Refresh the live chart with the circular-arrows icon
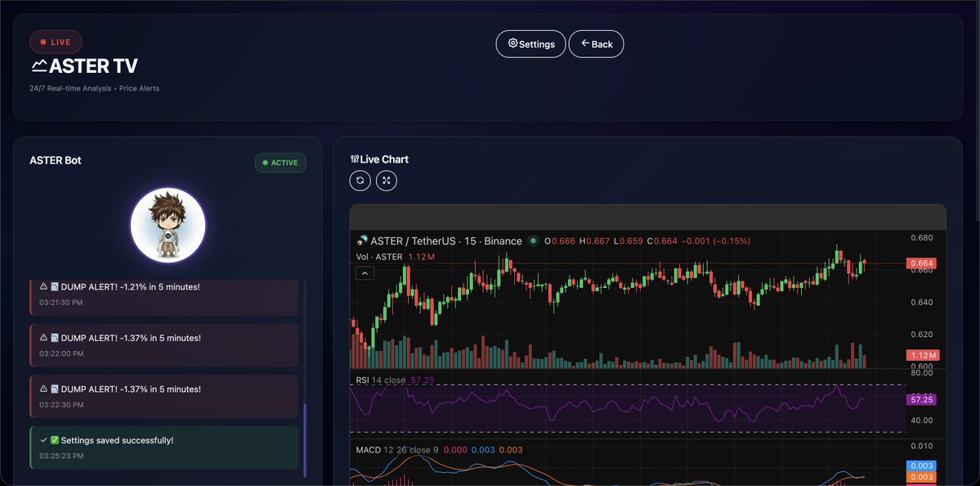The width and height of the screenshot is (980, 486). tap(360, 180)
